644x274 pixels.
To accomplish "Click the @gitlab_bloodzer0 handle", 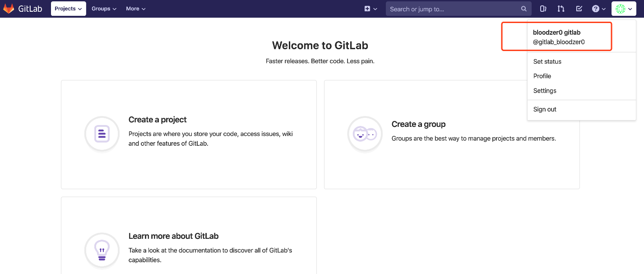I will pos(559,42).
